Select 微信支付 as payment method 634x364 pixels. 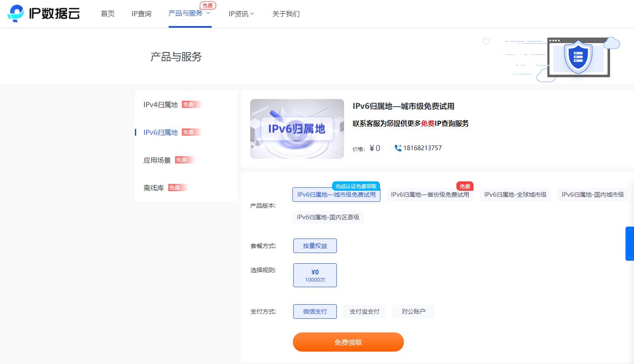click(315, 312)
